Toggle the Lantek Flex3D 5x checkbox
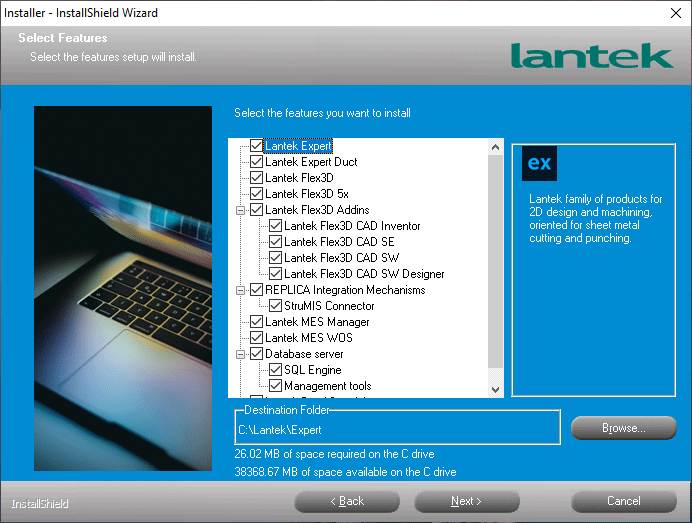The image size is (692, 523). (x=256, y=194)
